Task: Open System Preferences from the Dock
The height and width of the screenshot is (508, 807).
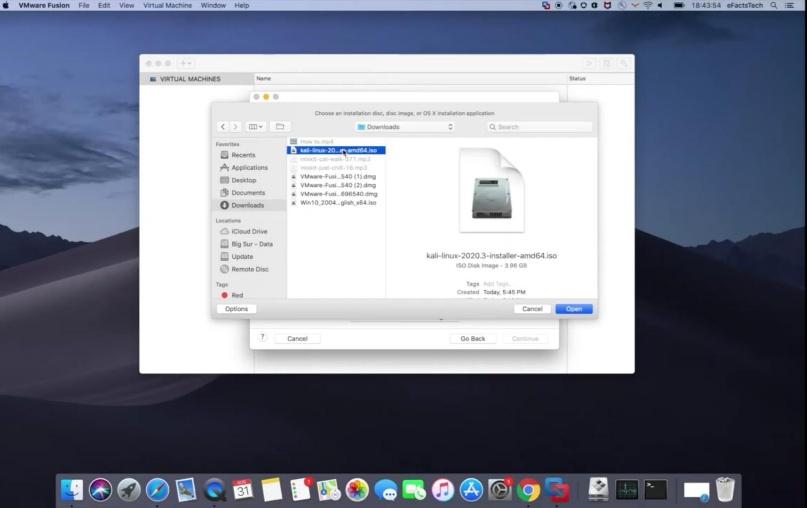Action: tap(500, 489)
